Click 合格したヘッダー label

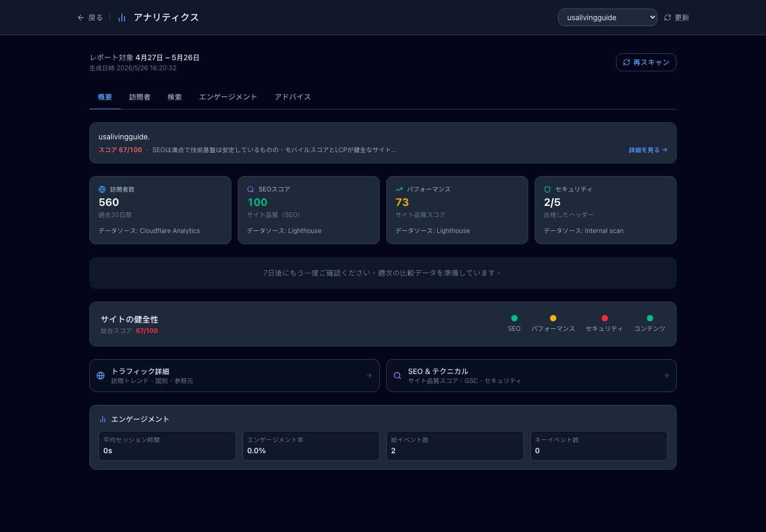tap(569, 215)
